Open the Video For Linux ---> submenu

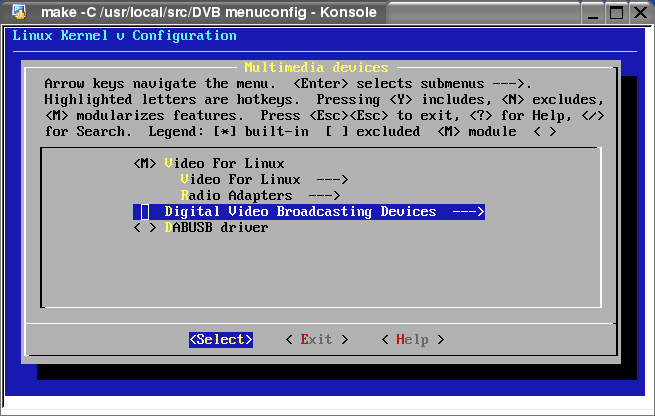point(264,180)
